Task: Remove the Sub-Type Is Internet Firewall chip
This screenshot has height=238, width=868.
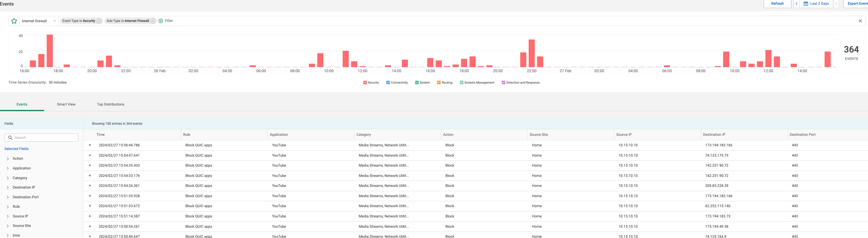Action: [153, 21]
